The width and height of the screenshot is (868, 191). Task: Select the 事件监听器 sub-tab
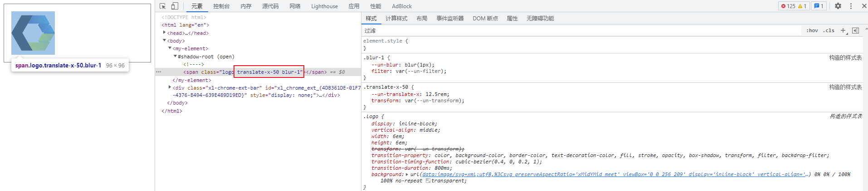pyautogui.click(x=450, y=18)
